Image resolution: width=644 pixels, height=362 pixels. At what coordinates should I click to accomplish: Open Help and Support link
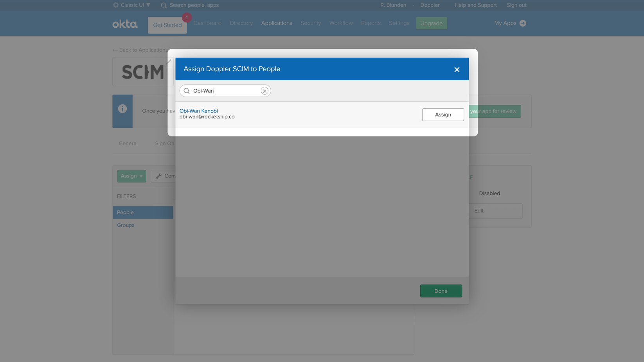475,5
